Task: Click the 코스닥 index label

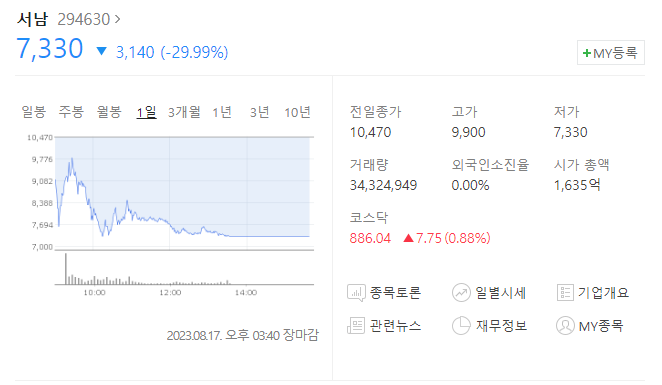Action: click(369, 217)
